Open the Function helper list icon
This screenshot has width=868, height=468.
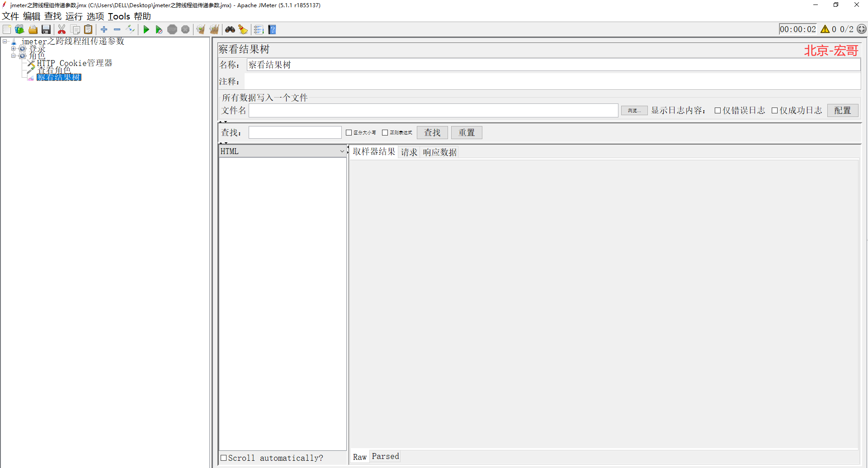point(259,29)
